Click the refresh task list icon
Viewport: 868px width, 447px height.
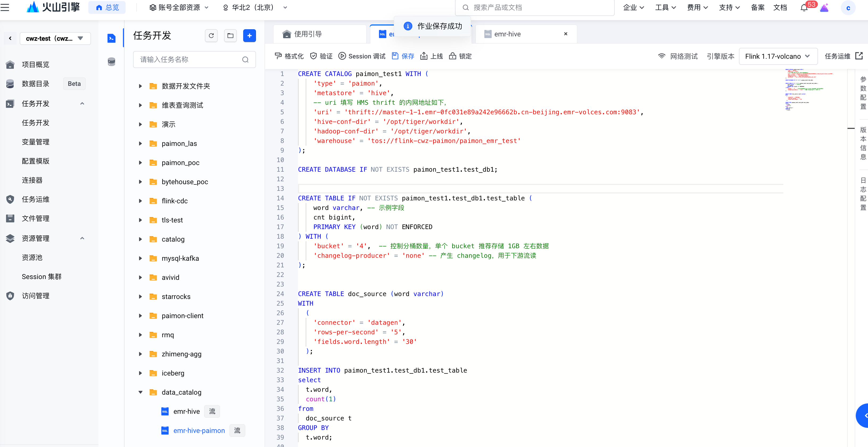click(x=211, y=36)
